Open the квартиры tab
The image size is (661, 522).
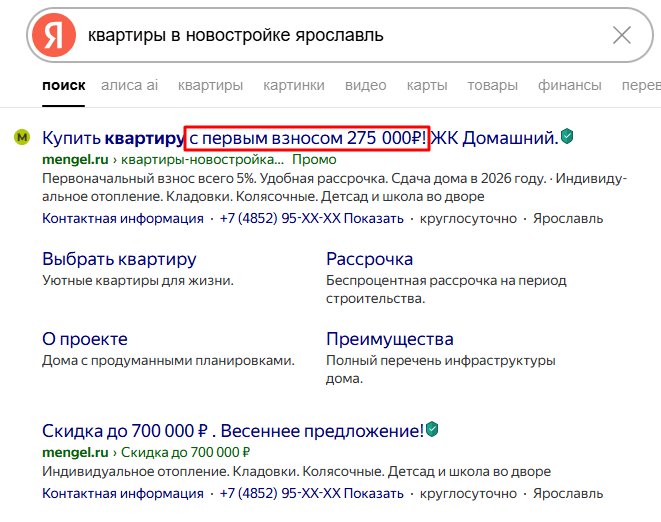(x=210, y=85)
